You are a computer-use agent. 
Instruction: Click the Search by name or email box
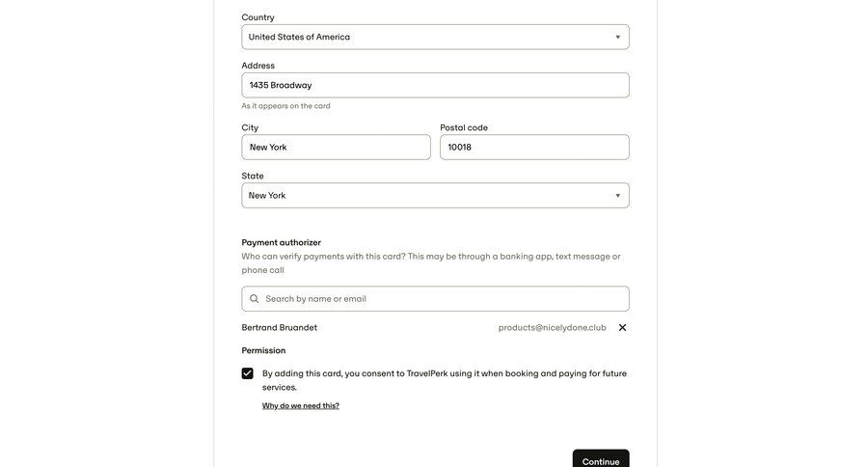(444, 299)
